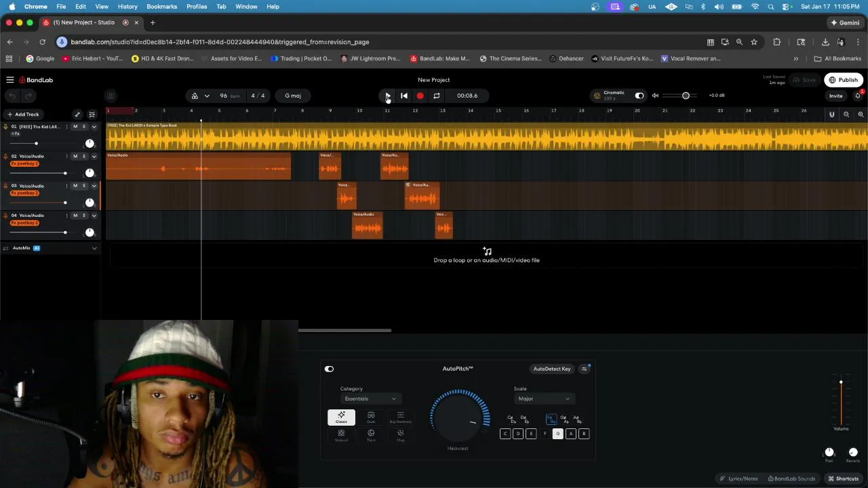Open the G maj key selector

coord(293,96)
